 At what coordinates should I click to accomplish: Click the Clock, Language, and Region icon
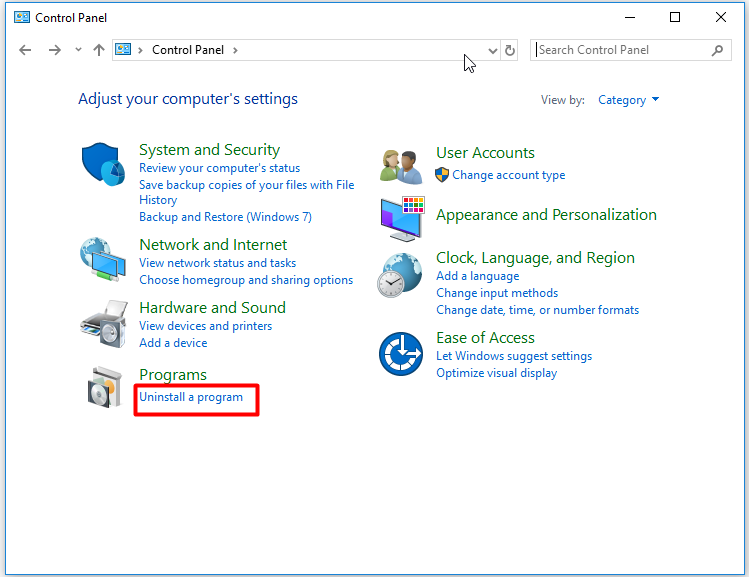click(401, 276)
